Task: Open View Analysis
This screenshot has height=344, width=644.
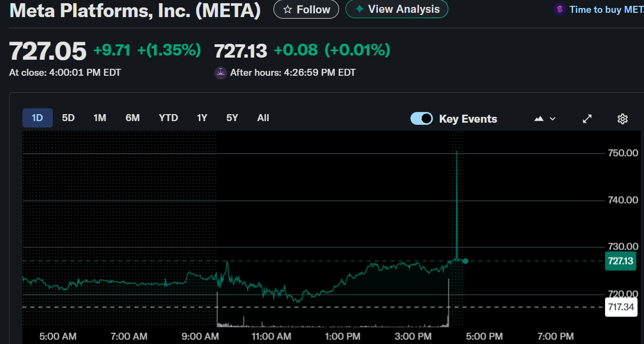Action: click(x=397, y=9)
